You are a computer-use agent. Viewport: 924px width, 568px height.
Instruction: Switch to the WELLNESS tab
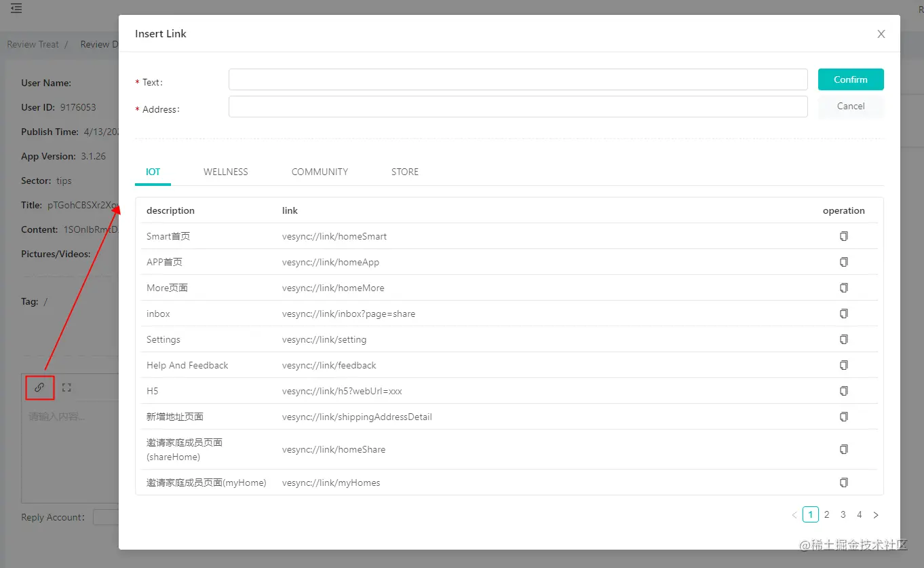(225, 171)
